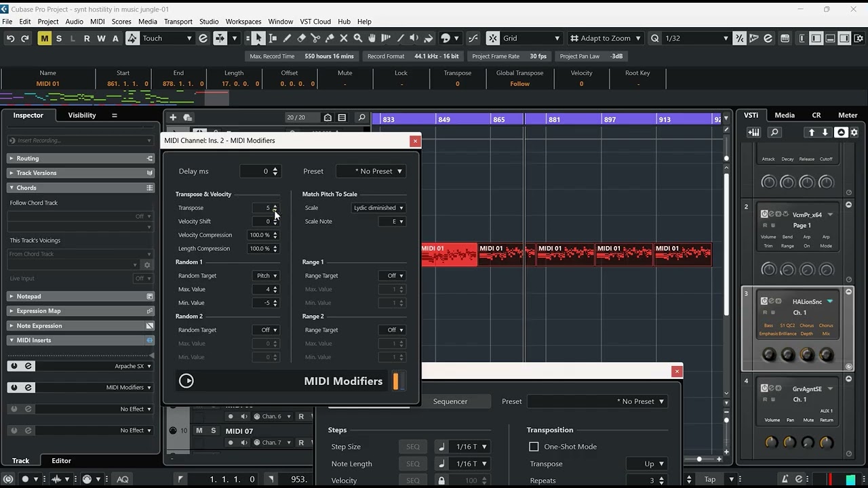This screenshot has width=868, height=488.
Task: Enable One-Shot Mode checkbox
Action: (x=534, y=447)
